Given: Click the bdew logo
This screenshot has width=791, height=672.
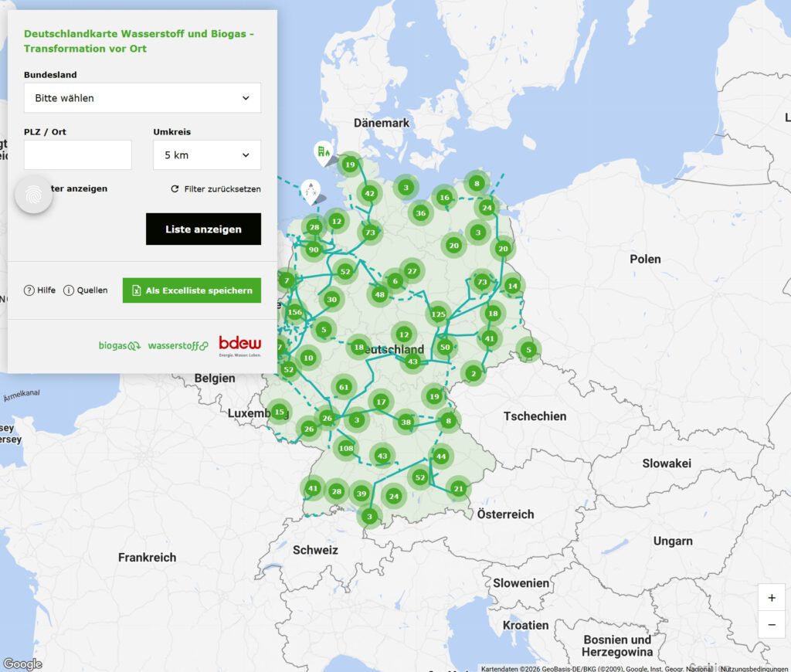Looking at the screenshot, I should click(239, 344).
